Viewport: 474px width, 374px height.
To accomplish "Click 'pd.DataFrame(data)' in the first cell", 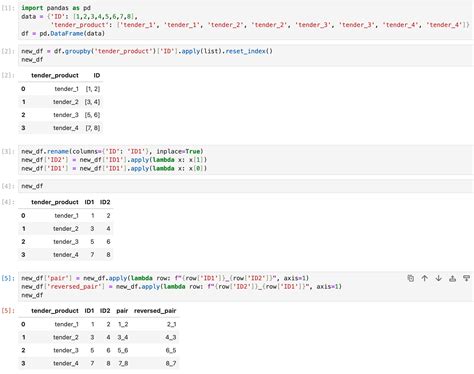I will (72, 34).
